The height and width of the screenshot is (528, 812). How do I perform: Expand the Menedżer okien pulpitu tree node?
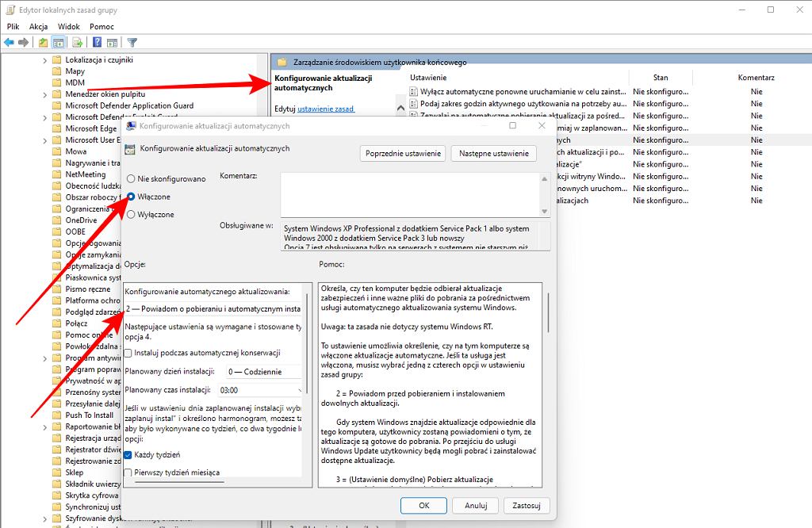pyautogui.click(x=44, y=94)
